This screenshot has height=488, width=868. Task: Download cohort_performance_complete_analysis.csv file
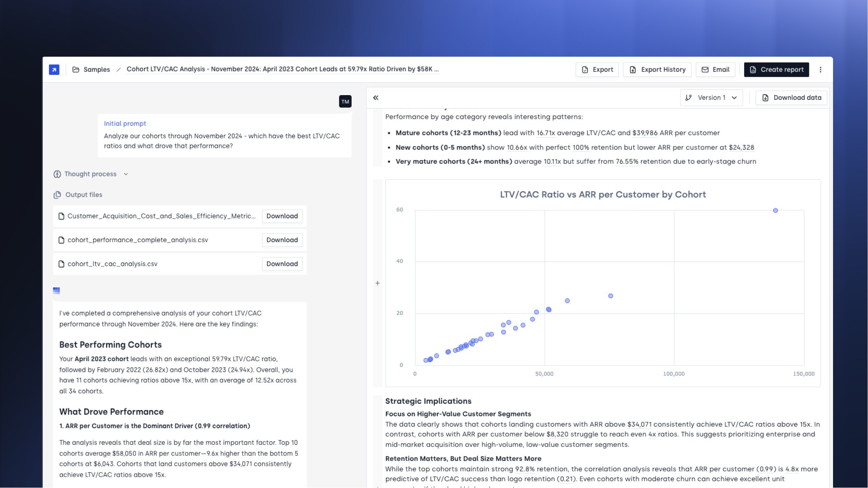pyautogui.click(x=282, y=240)
